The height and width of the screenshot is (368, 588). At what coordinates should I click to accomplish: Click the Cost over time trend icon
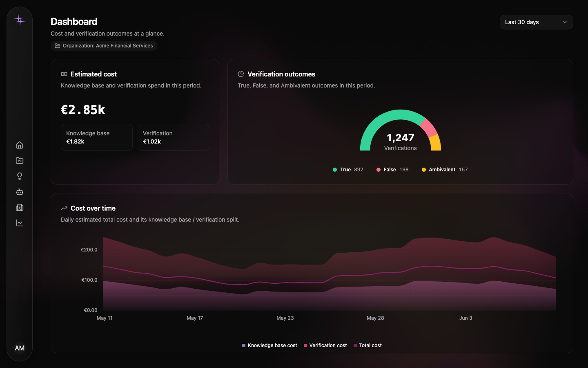pyautogui.click(x=64, y=208)
